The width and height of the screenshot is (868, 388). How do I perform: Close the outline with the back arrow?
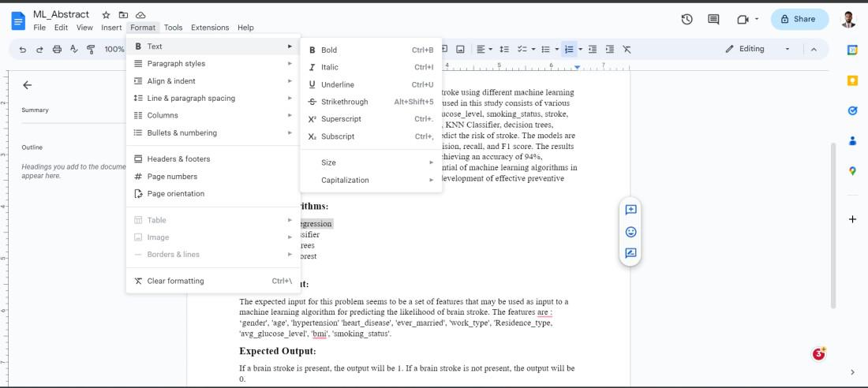tap(27, 85)
